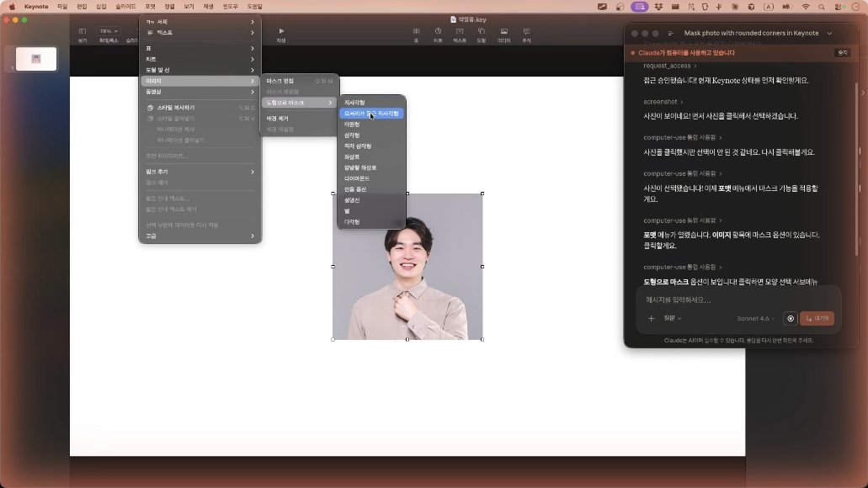Open the 도형 및 선 submenu
This screenshot has width=868, height=488.
[x=200, y=71]
